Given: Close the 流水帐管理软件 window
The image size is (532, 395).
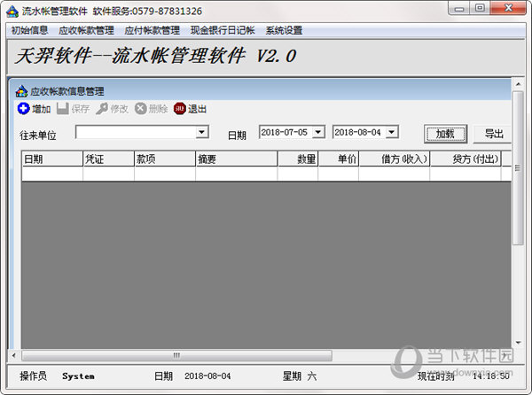Looking at the screenshot, I should click(x=508, y=8).
